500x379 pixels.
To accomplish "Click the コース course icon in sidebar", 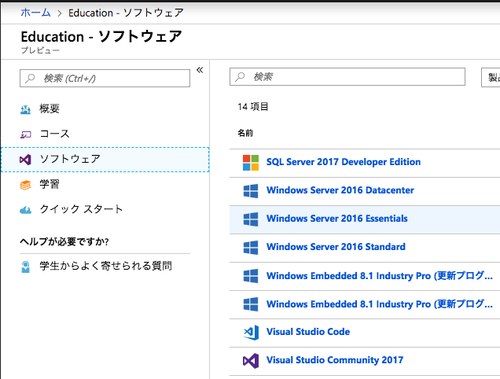I will click(x=26, y=134).
